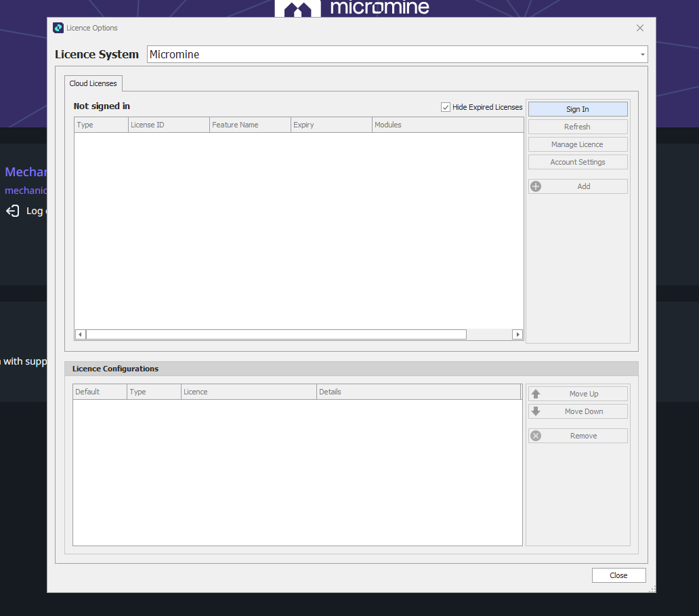Screen dimensions: 699x616
Task: Click the Sign In button
Action: tap(578, 109)
